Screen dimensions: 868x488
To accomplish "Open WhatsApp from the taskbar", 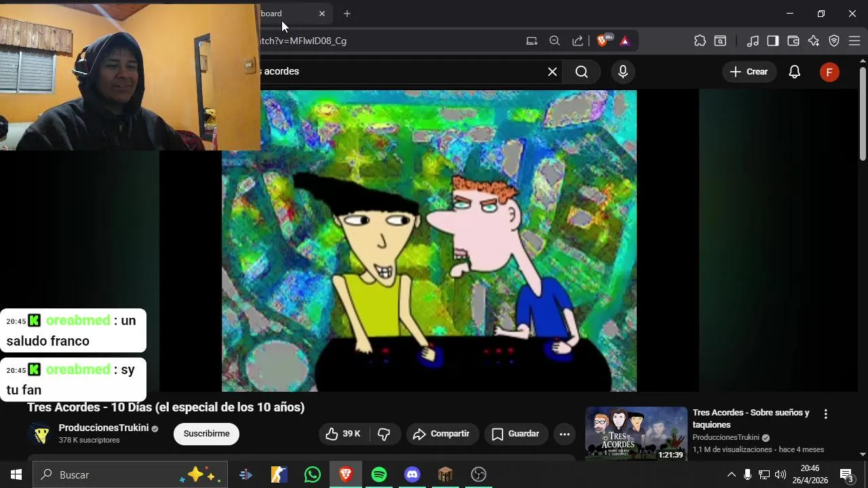I will [x=313, y=474].
